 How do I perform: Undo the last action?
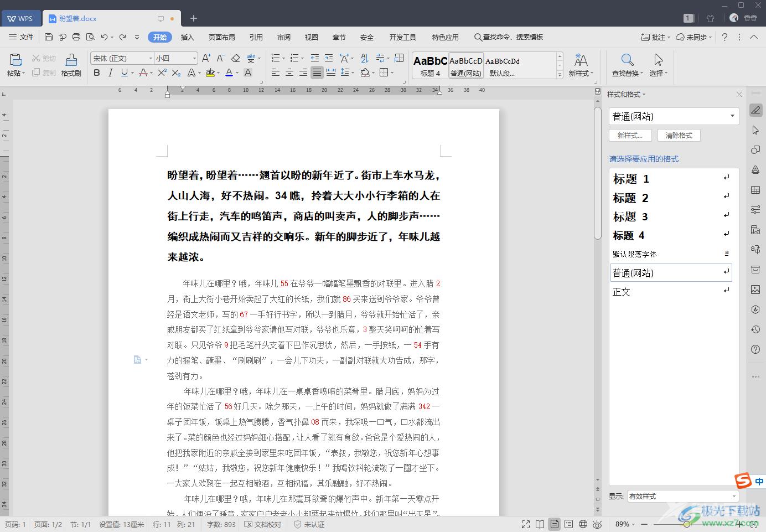[x=104, y=37]
